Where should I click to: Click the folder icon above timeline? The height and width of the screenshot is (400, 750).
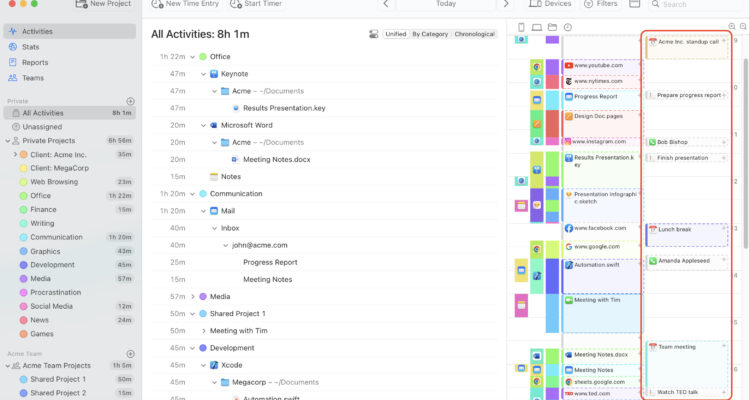552,27
